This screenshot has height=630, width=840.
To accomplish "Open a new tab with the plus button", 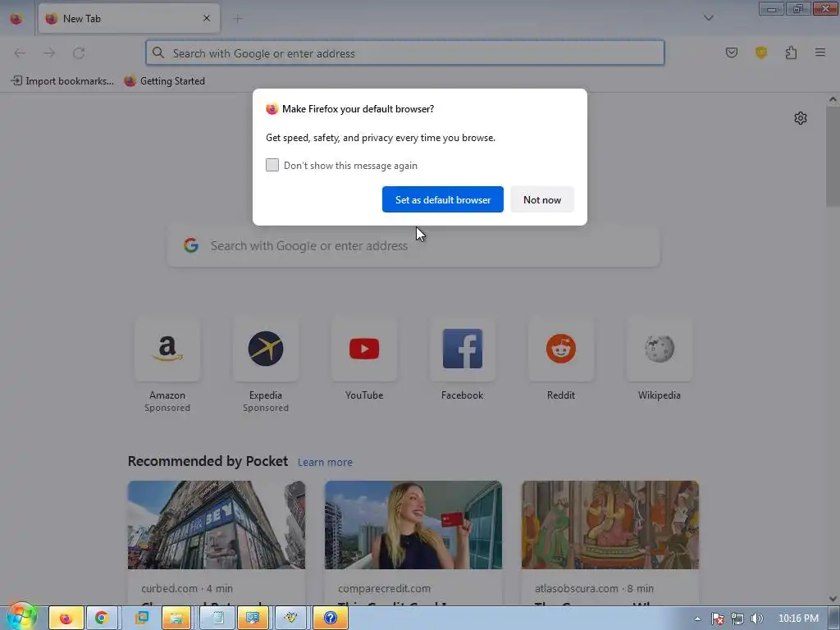I will (238, 19).
